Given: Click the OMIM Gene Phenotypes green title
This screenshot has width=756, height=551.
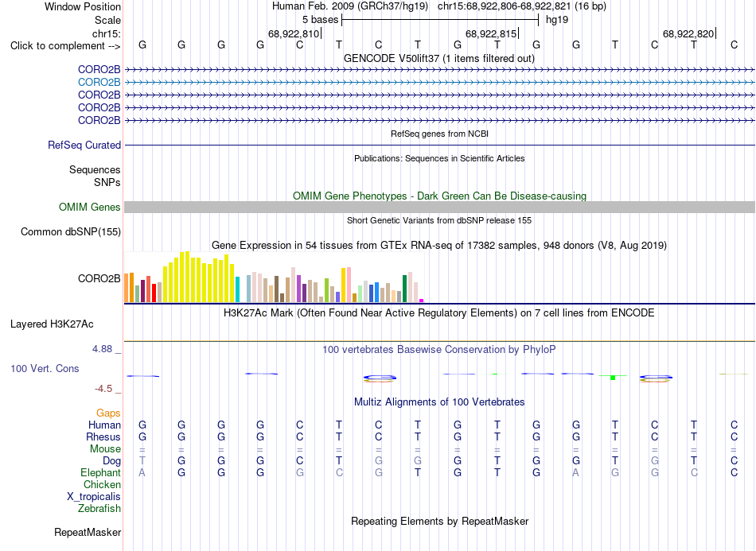Looking at the screenshot, I should [x=439, y=196].
